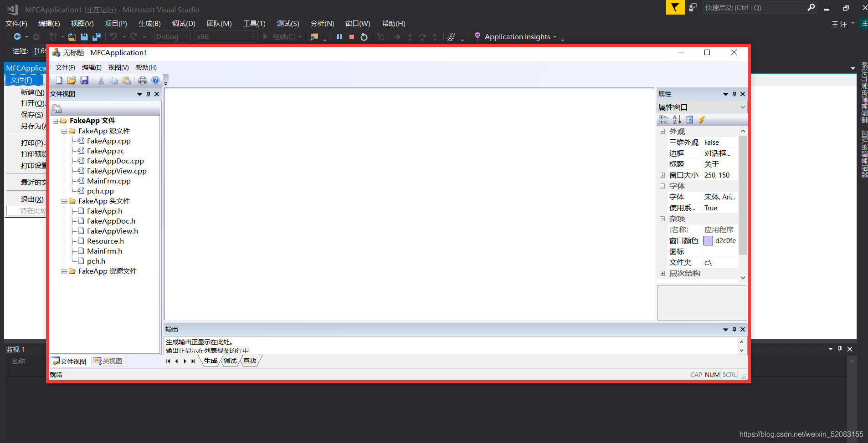Select FakeAppView.cpp in the file tree

click(x=117, y=171)
